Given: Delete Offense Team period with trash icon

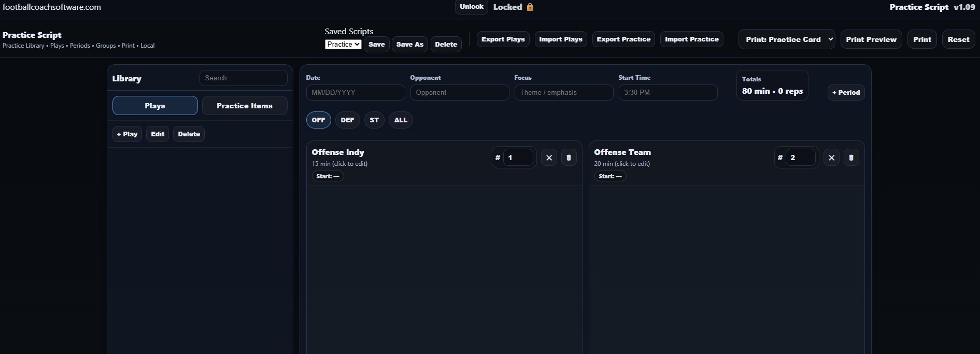Looking at the screenshot, I should tap(851, 158).
